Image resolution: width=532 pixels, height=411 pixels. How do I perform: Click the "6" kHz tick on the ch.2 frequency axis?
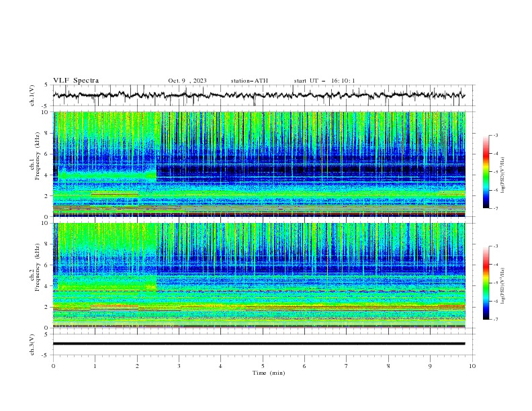pos(47,265)
